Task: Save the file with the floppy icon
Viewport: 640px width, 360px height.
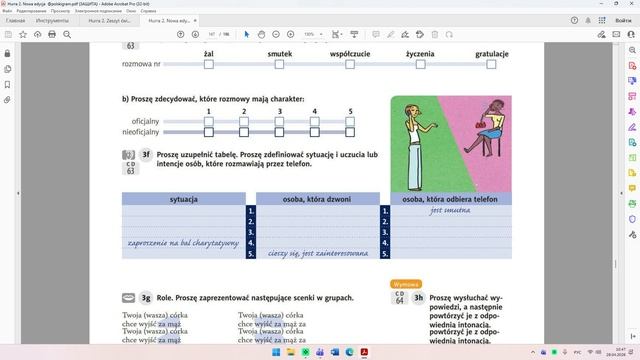Action: [x=8, y=35]
